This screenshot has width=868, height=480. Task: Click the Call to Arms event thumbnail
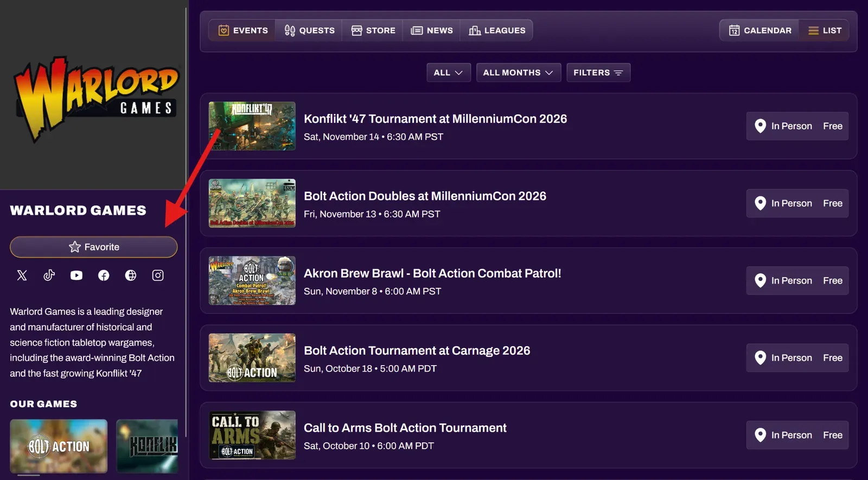coord(252,435)
